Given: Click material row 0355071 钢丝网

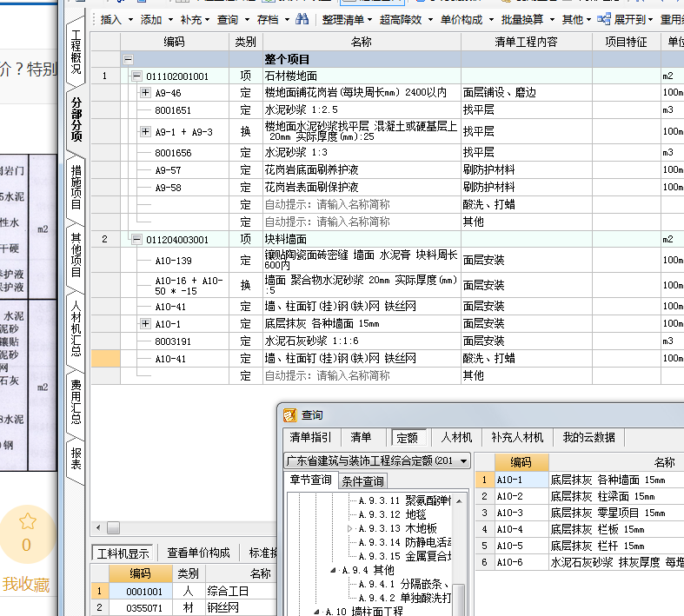Looking at the screenshot, I should coord(183,607).
